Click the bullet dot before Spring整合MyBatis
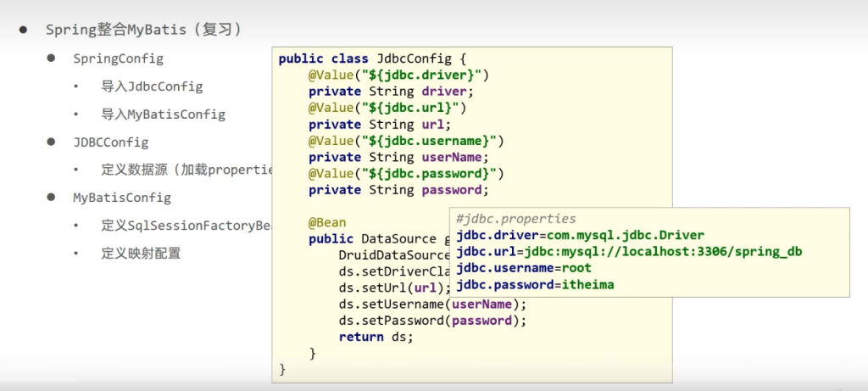868x391 pixels. (x=25, y=30)
